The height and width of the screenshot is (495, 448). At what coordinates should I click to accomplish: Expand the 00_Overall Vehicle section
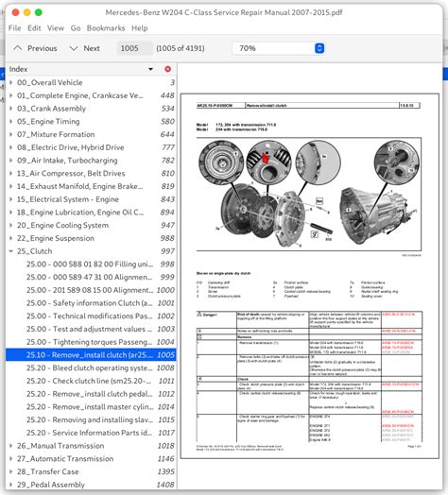tap(11, 83)
